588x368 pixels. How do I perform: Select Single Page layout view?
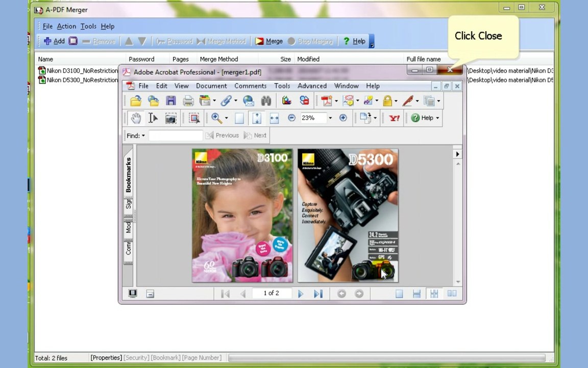399,294
